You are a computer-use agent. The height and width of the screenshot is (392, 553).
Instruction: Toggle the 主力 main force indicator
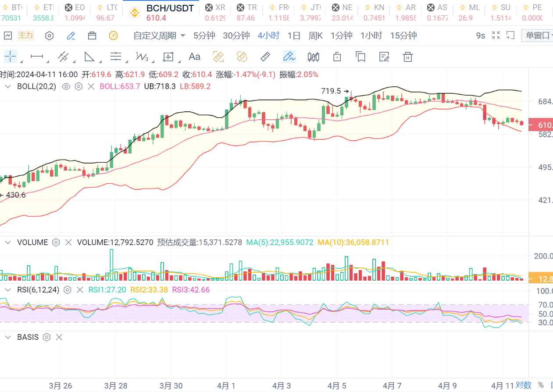tap(25, 36)
